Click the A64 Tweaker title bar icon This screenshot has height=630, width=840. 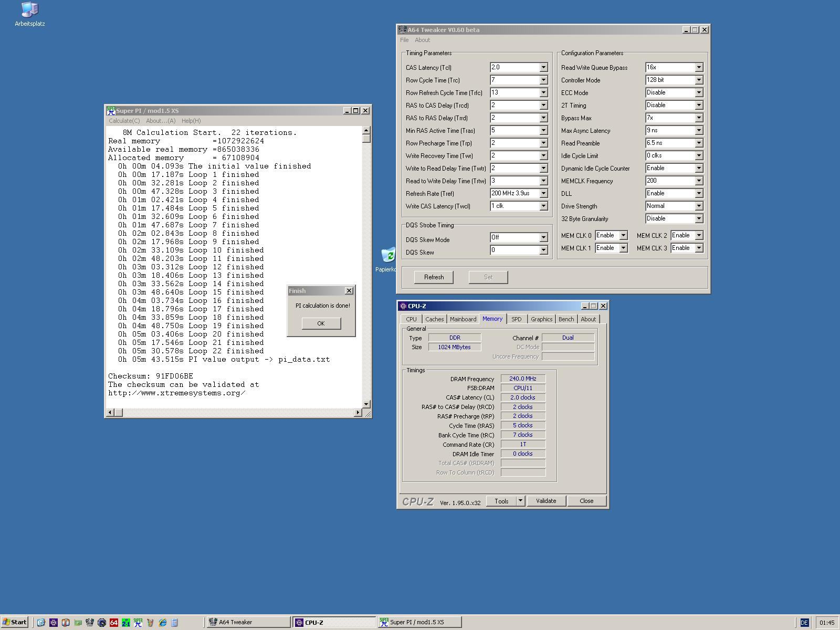click(x=403, y=30)
